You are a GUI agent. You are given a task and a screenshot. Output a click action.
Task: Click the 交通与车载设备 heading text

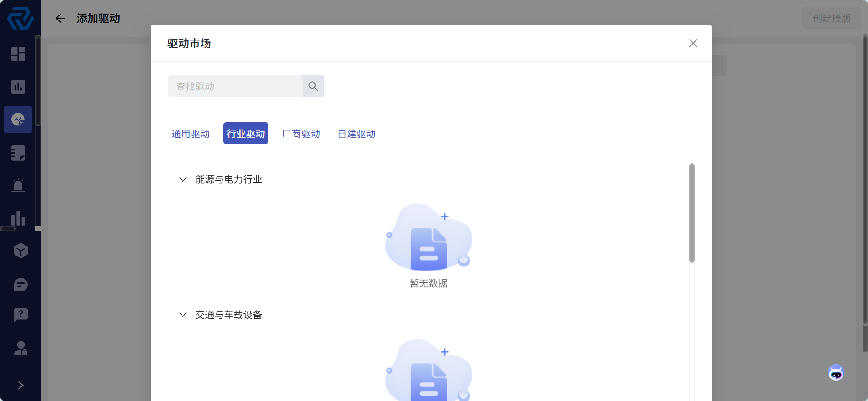pos(229,315)
